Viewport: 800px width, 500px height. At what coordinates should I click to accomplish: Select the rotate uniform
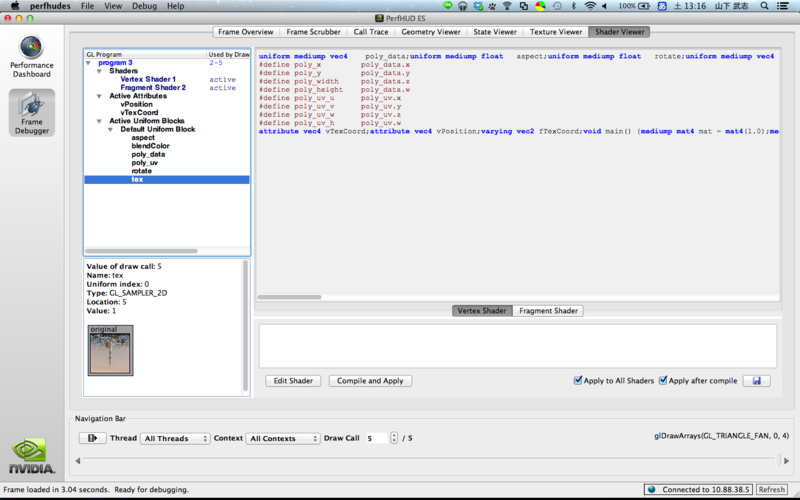click(141, 171)
